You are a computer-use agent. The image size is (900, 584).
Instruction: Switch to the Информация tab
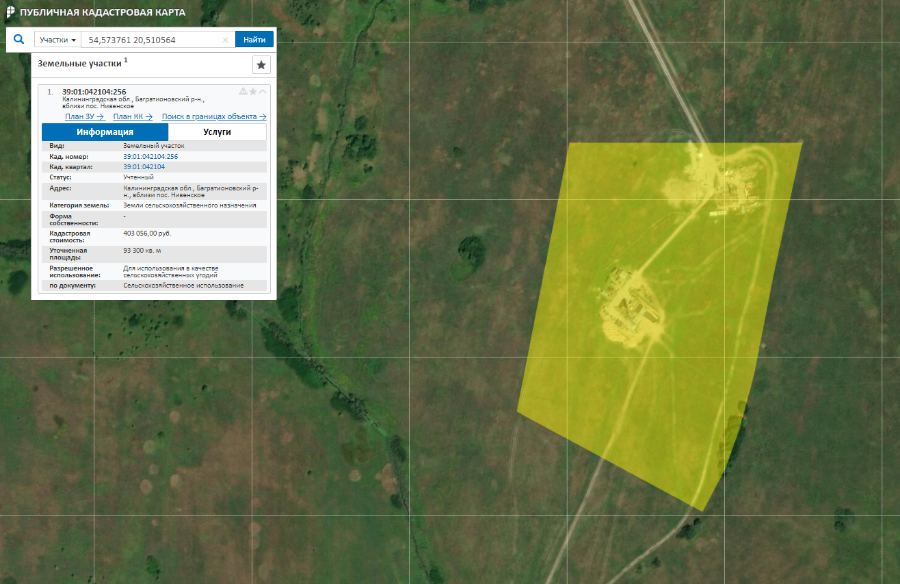105,132
